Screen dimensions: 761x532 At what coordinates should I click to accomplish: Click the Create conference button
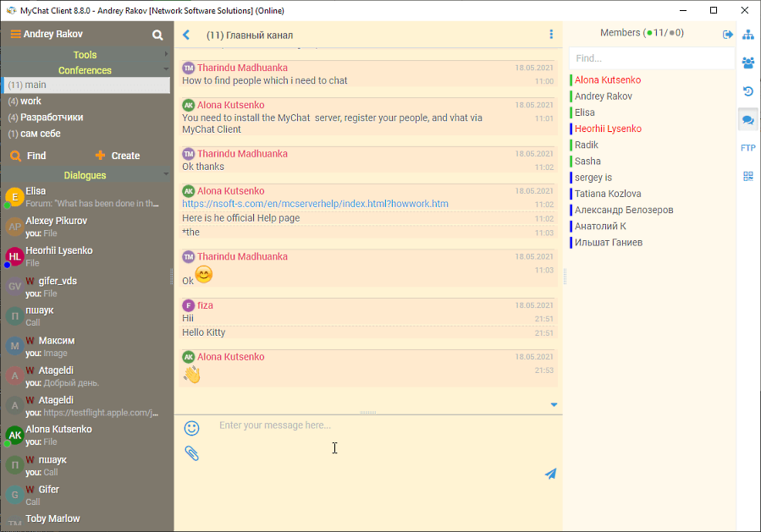118,156
